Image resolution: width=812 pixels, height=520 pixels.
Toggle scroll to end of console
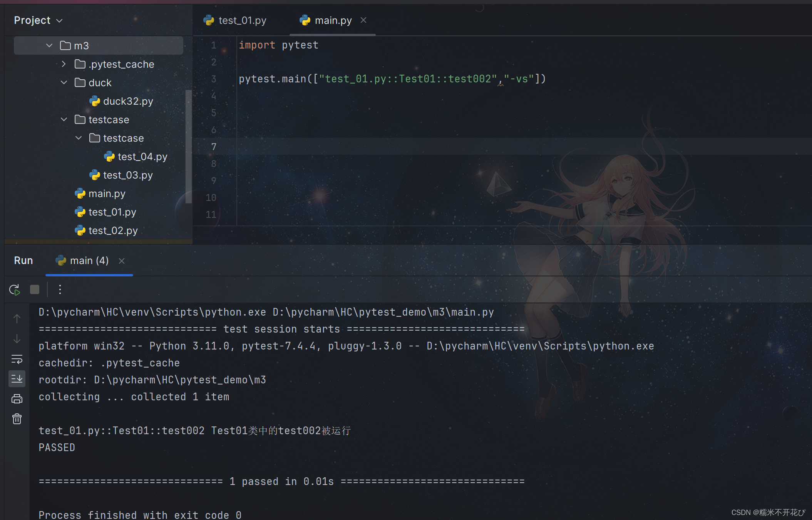click(17, 379)
